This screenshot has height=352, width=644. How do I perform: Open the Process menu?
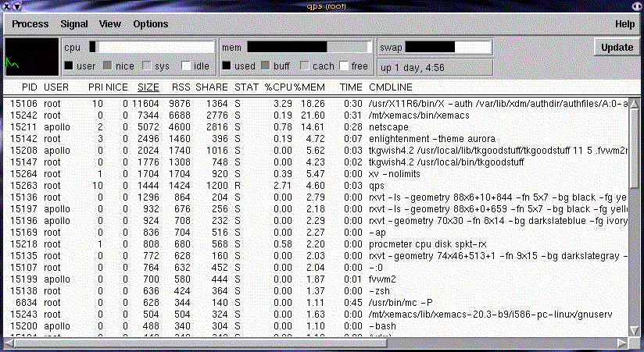pyautogui.click(x=30, y=24)
